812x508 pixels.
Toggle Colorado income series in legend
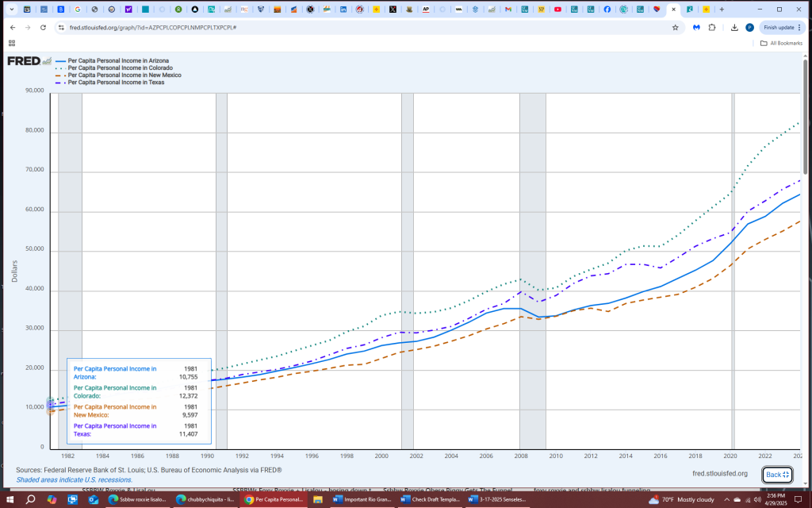point(119,67)
